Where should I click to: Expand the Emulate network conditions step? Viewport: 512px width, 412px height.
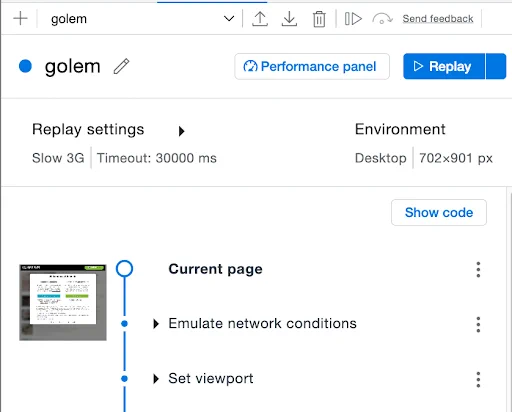point(156,324)
